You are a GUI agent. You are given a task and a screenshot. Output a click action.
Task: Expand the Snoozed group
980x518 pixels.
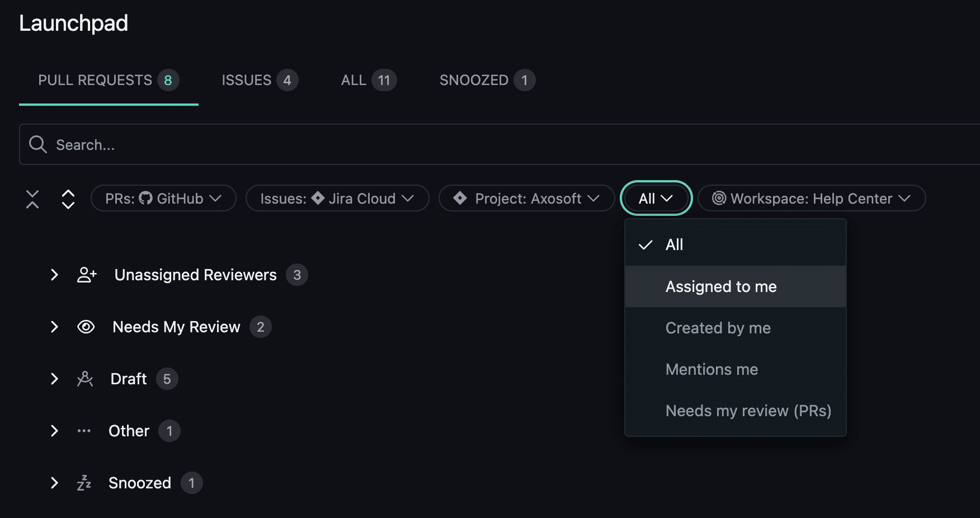pos(54,483)
